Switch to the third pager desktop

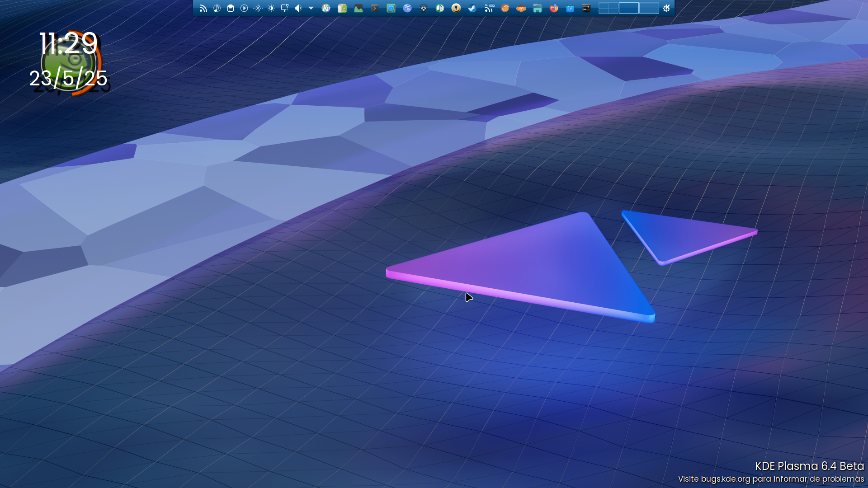point(649,8)
